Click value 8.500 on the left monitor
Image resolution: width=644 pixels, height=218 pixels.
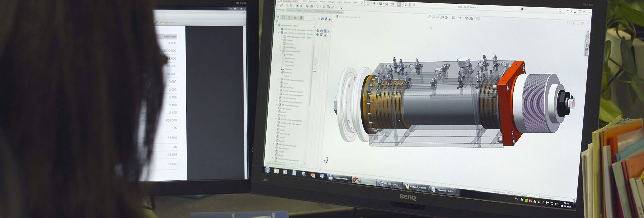pos(172,43)
